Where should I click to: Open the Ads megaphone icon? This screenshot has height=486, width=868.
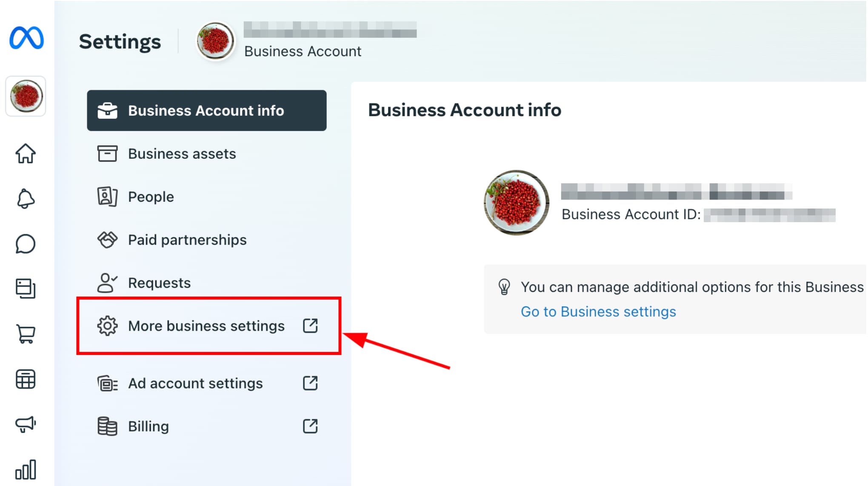(x=26, y=424)
